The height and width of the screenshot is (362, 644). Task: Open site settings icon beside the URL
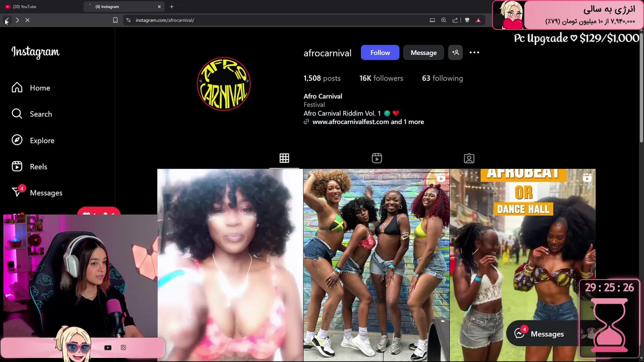pos(128,20)
